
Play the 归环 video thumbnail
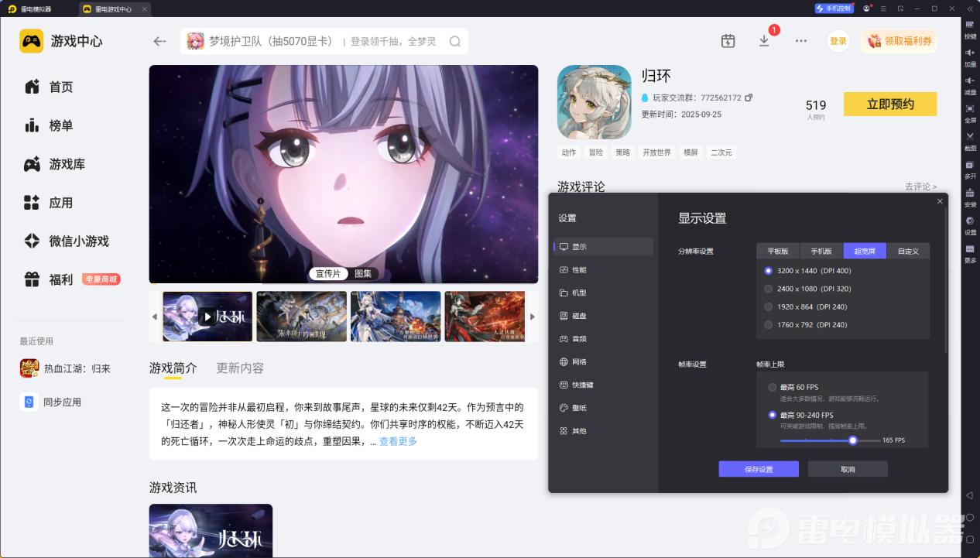coord(207,317)
